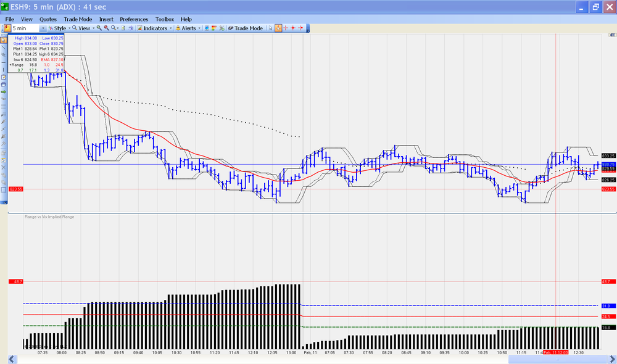Select the horizontal line drawing tool
This screenshot has height=364, width=617.
pyautogui.click(x=4, y=62)
